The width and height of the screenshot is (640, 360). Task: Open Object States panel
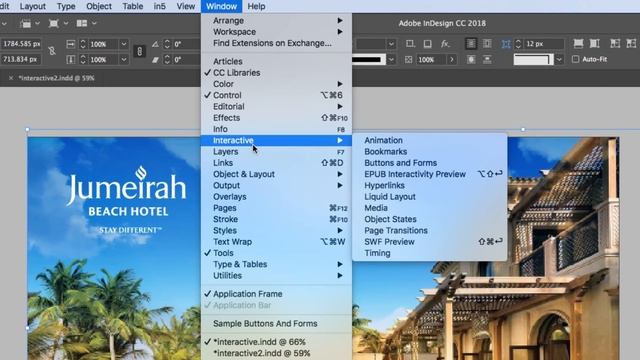pos(429,219)
